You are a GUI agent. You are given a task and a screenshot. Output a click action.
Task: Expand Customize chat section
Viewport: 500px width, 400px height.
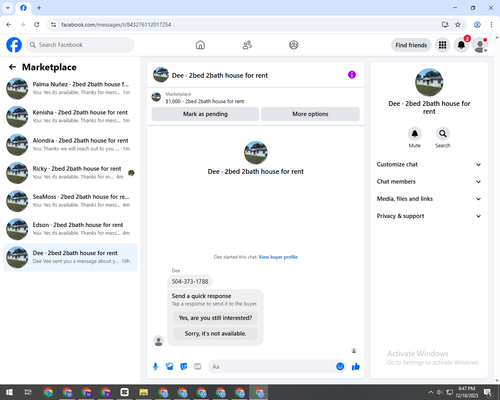click(x=429, y=164)
